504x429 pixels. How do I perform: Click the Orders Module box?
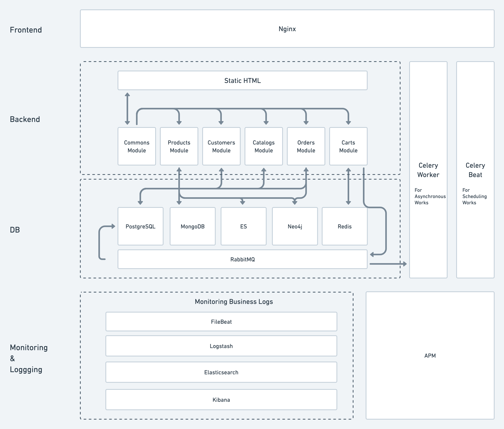point(306,146)
